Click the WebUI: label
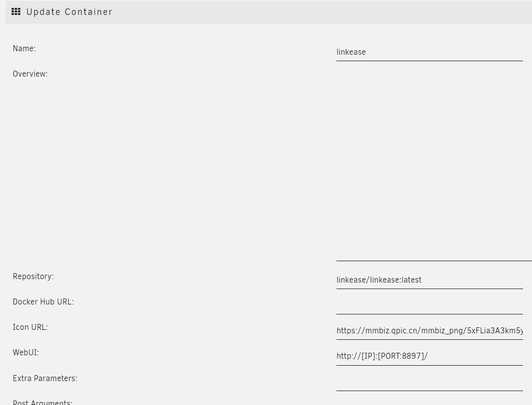Image resolution: width=532 pixels, height=405 pixels. (x=26, y=353)
